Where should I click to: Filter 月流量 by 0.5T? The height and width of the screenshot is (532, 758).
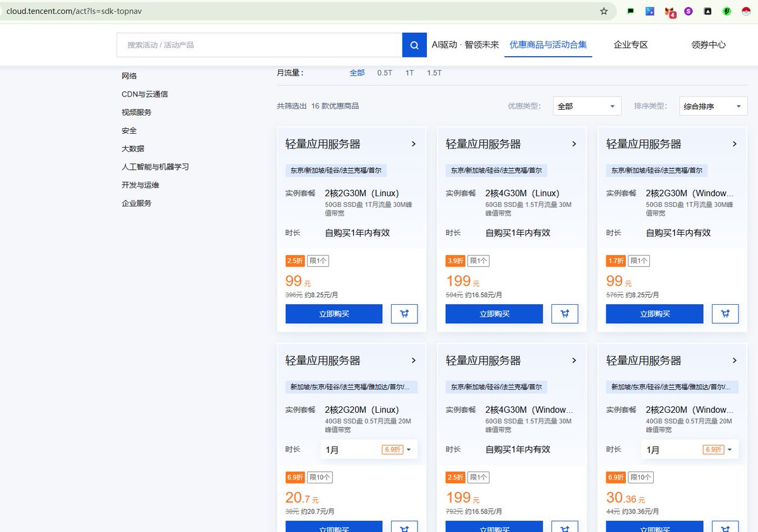coord(385,73)
